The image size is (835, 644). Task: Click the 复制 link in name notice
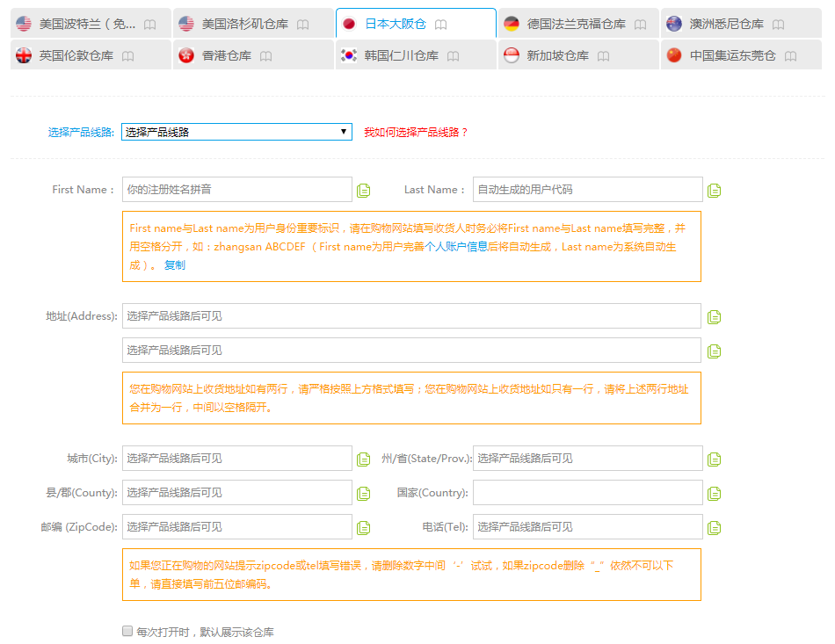coord(175,264)
